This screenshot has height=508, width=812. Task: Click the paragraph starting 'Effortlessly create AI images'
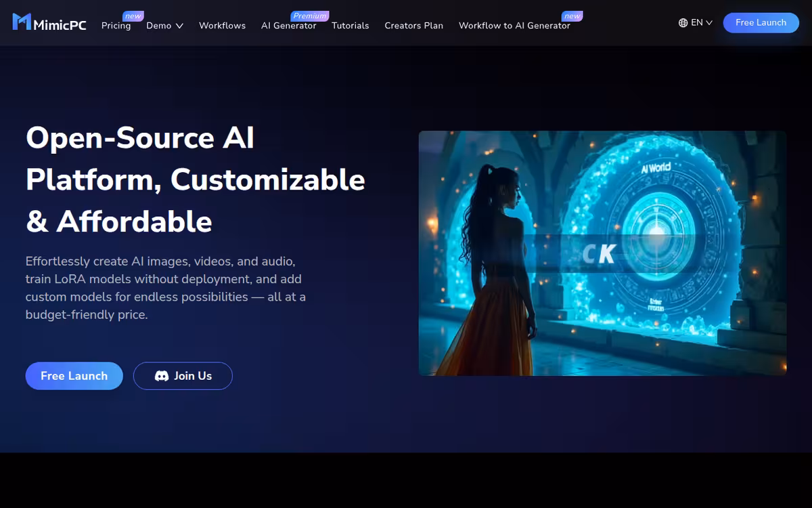coord(166,288)
